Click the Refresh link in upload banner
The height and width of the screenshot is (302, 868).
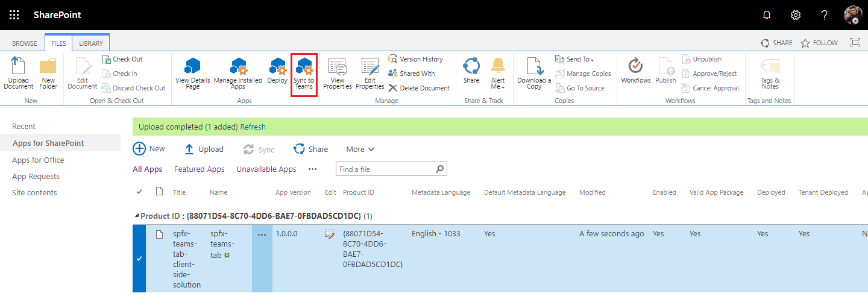(253, 127)
